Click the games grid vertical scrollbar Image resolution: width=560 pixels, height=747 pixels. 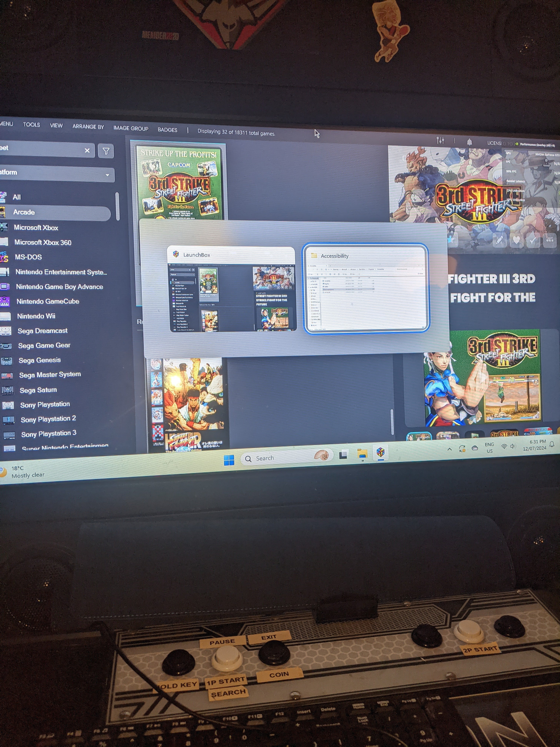click(x=392, y=422)
